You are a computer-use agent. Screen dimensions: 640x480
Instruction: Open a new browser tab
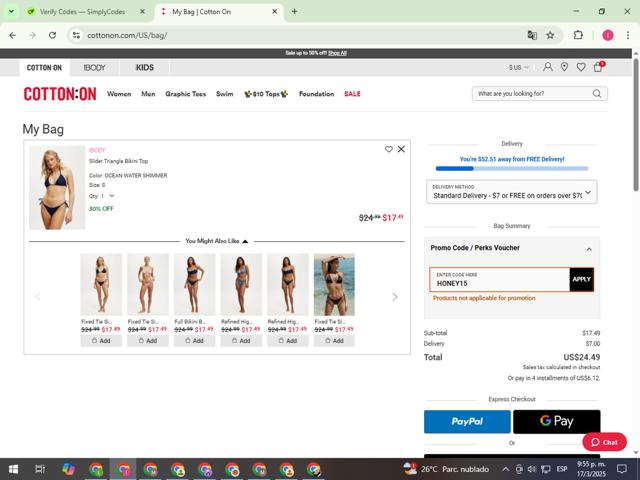pyautogui.click(x=294, y=11)
